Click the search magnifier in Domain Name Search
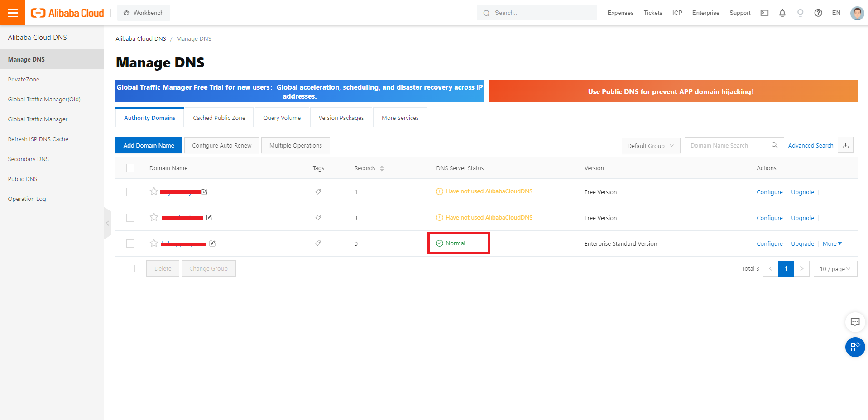868x420 pixels. 774,145
